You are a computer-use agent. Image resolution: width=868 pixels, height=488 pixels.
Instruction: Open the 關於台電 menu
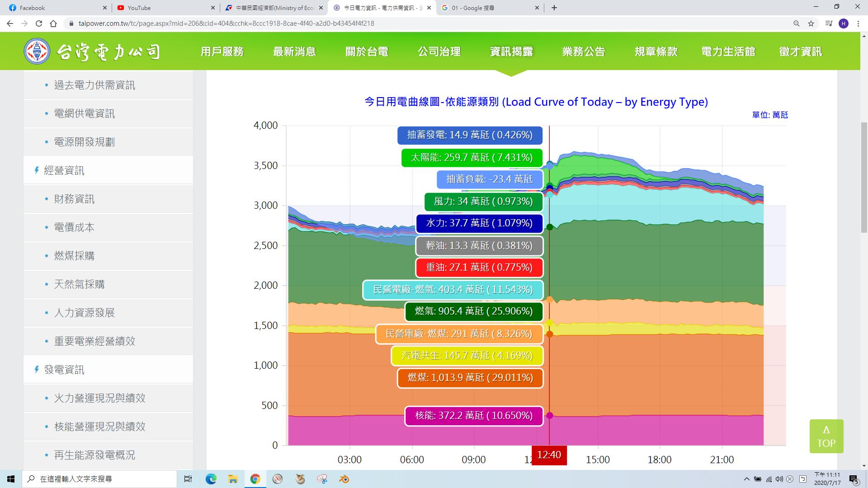pyautogui.click(x=367, y=52)
